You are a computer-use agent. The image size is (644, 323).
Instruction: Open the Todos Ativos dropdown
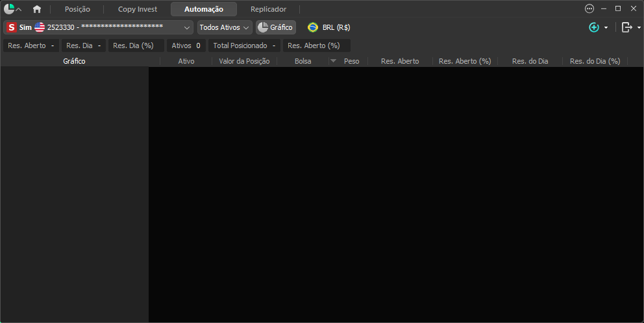[x=225, y=27]
